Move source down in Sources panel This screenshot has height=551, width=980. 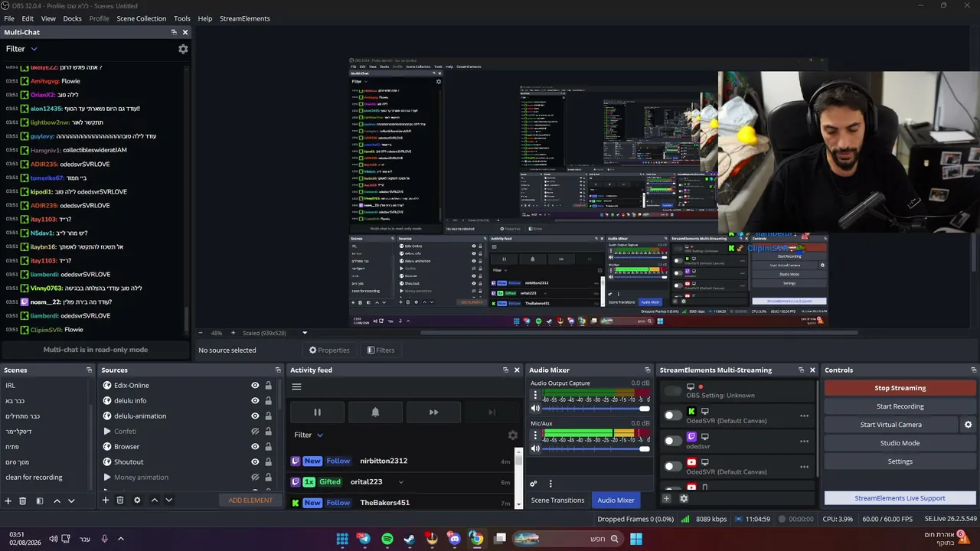pyautogui.click(x=168, y=500)
